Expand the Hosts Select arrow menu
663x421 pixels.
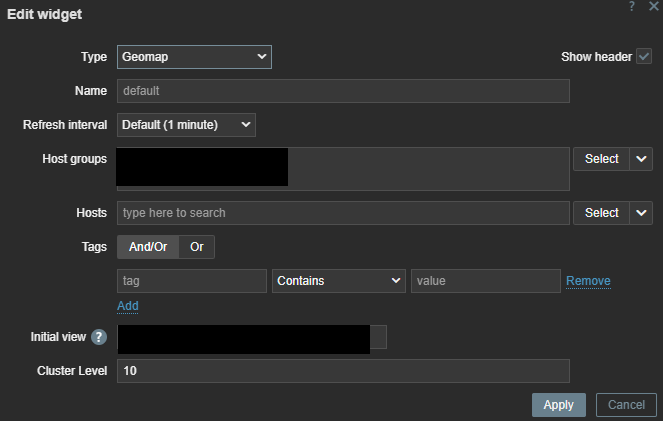pos(641,213)
